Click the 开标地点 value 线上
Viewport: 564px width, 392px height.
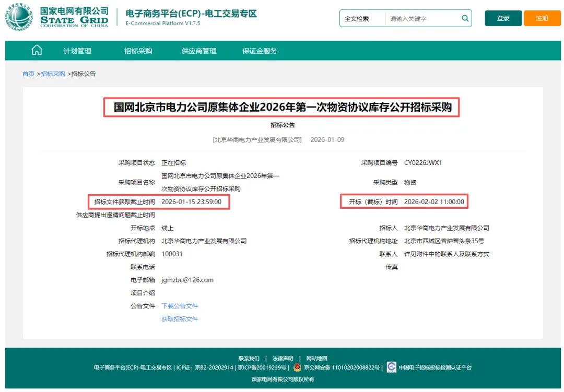pos(168,228)
